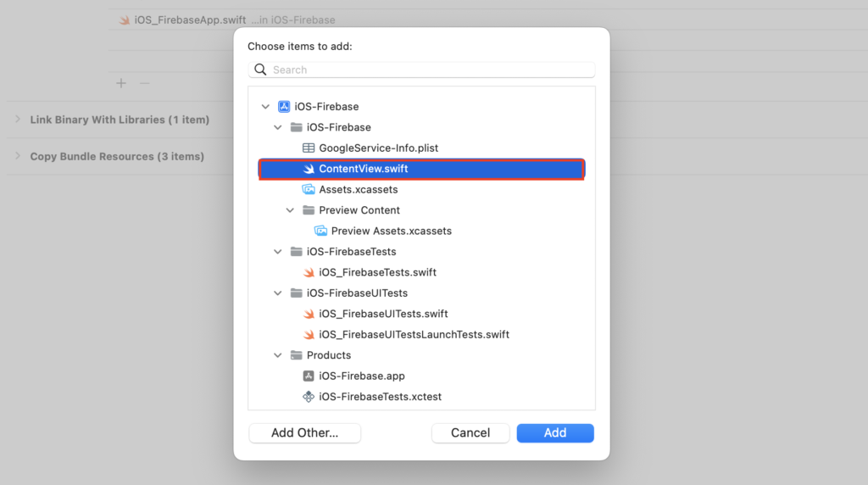
Task: Click the plus button under build phase list
Action: coord(121,83)
